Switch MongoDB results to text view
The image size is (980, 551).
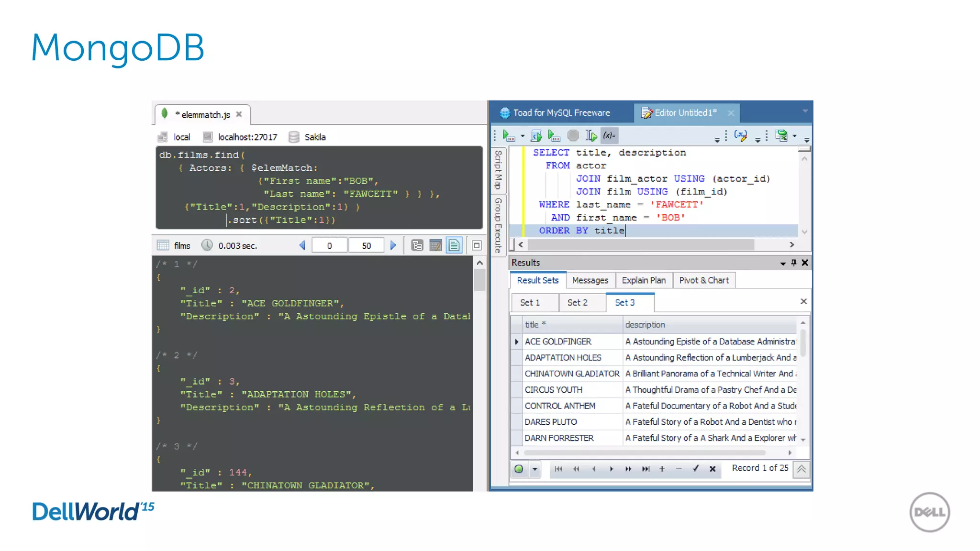454,245
